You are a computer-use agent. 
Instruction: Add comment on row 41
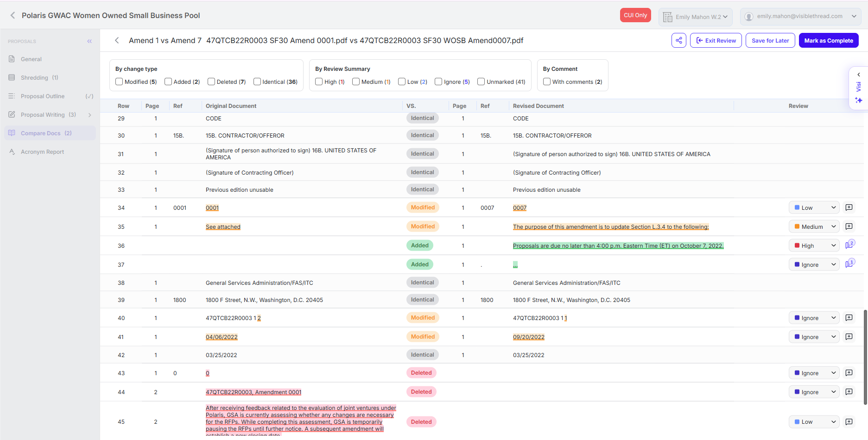coord(849,337)
